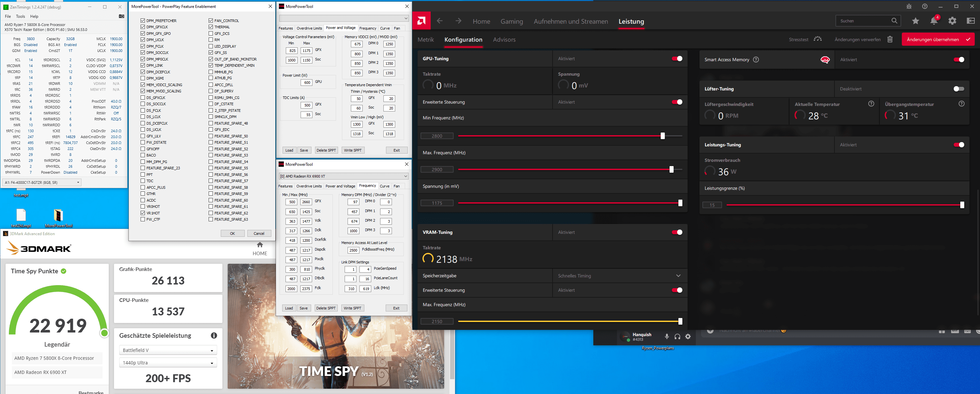The image size is (980, 394).
Task: Click the AMD Radeon Software logo
Action: tap(421, 21)
